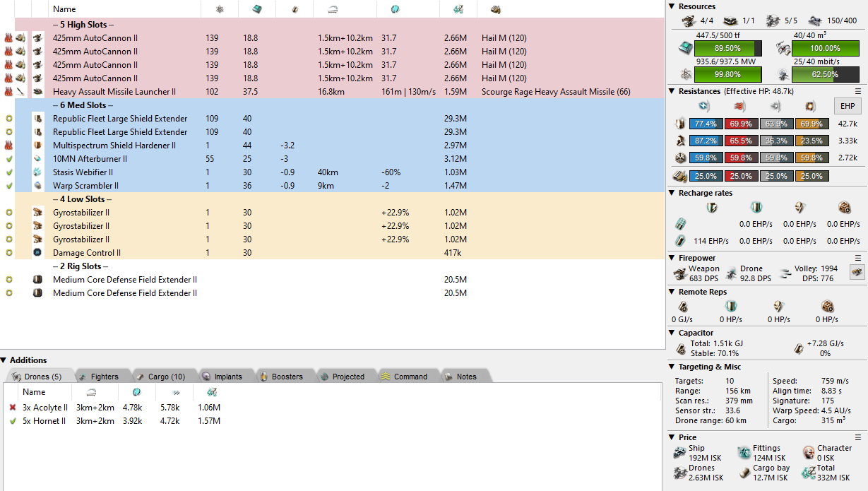Click the Damage Control II module icon
The image size is (868, 491).
[38, 253]
